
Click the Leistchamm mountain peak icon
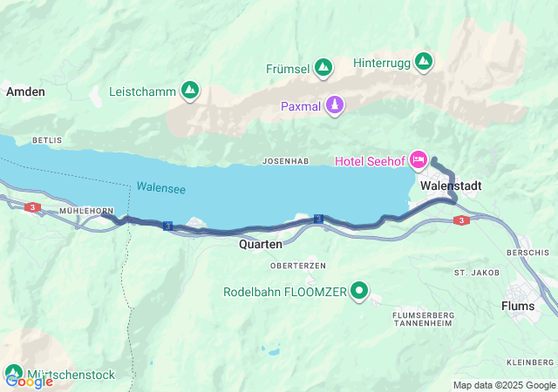tap(190, 90)
